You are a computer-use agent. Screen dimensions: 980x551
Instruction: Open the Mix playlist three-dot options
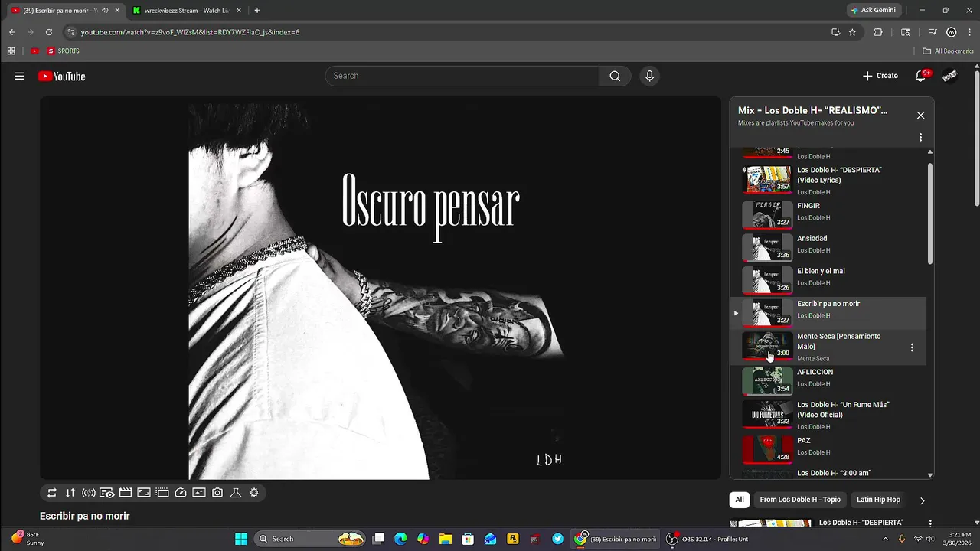(920, 138)
